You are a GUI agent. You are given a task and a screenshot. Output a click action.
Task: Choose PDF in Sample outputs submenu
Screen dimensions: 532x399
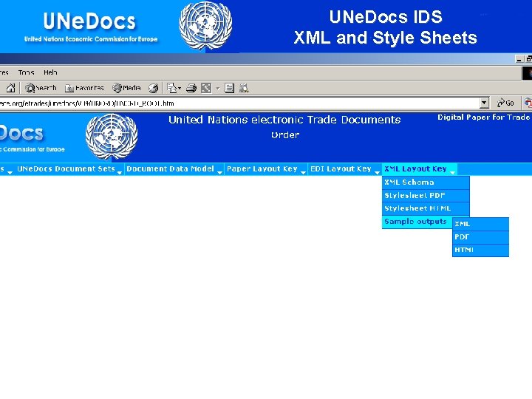(x=480, y=237)
